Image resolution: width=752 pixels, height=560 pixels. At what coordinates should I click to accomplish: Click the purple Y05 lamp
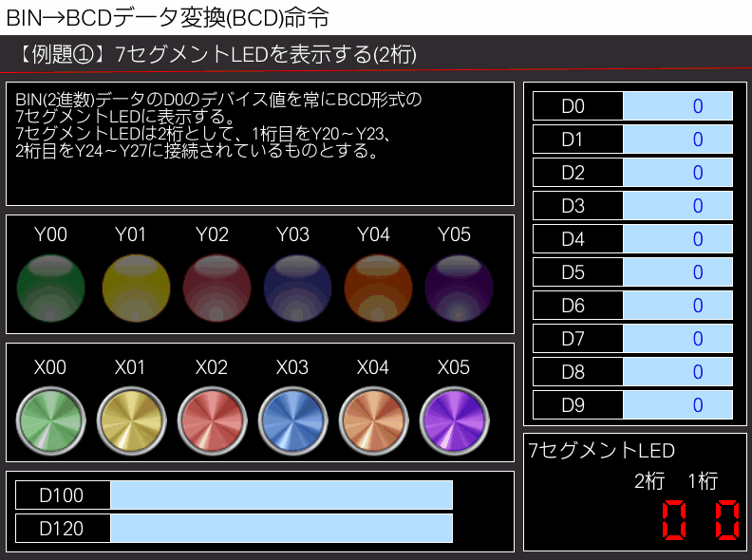(459, 289)
